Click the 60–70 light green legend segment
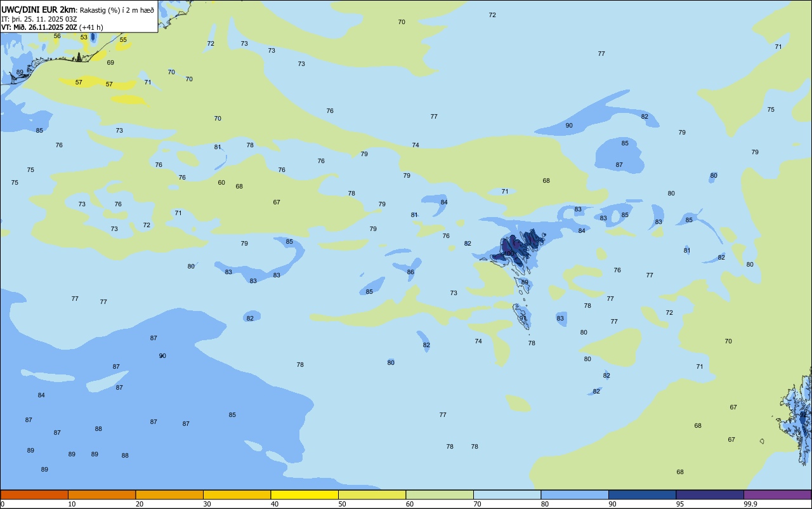Screen dimensions: 812x509 pyautogui.click(x=440, y=494)
